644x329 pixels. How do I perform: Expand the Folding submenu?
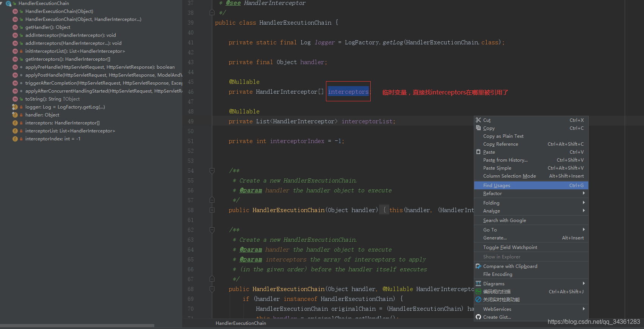click(531, 203)
